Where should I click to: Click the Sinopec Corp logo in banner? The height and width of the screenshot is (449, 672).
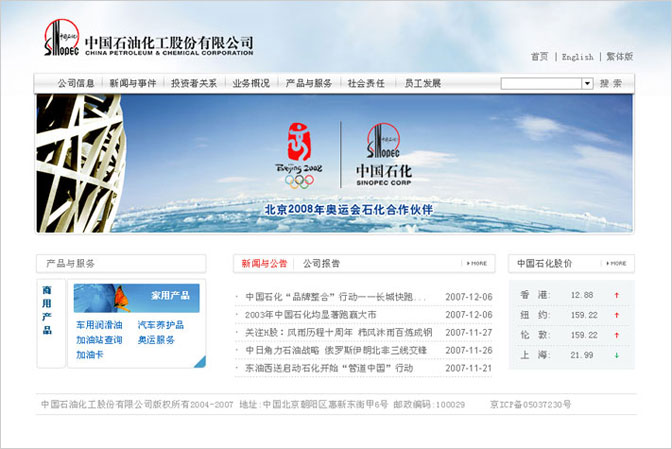[384, 154]
